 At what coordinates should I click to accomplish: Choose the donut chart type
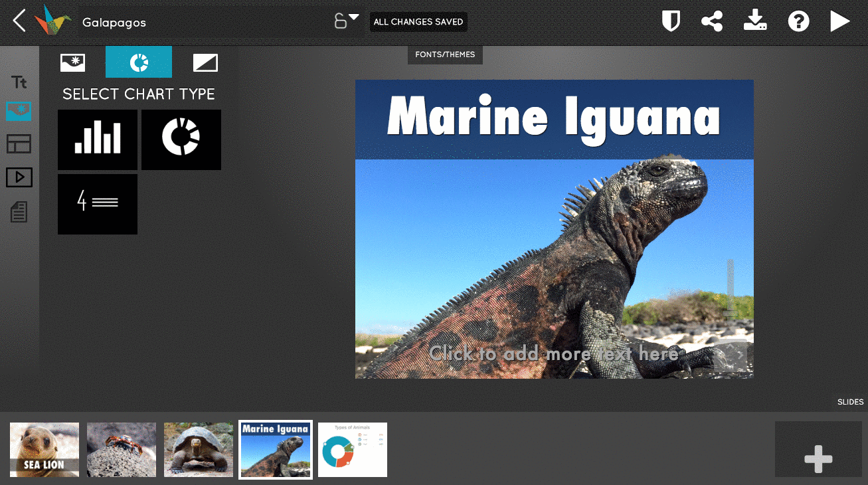(x=181, y=140)
